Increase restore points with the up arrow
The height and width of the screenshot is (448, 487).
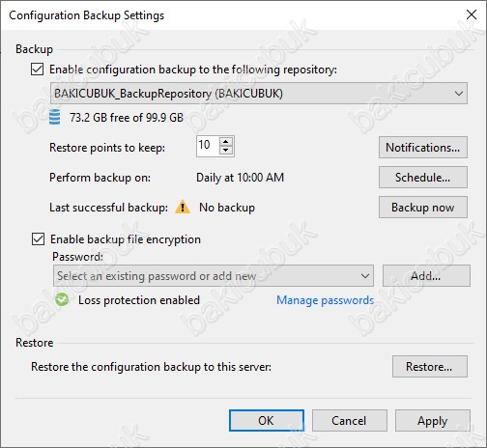[x=226, y=142]
